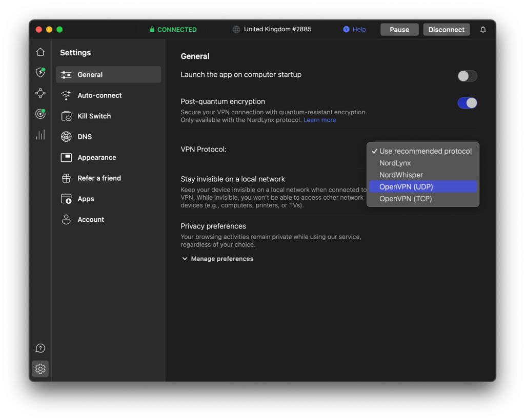
Task: Open Auto-connect settings
Action: (x=109, y=95)
